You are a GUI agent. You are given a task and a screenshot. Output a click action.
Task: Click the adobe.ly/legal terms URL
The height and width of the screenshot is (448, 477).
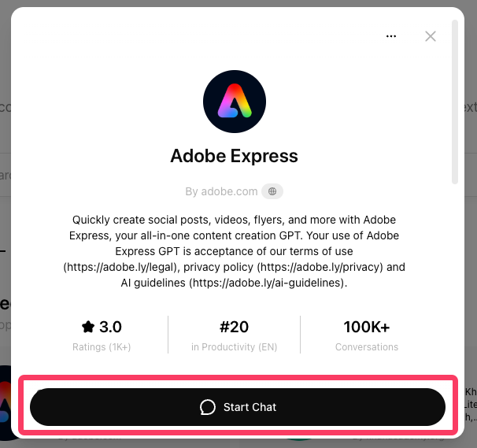tap(118, 267)
